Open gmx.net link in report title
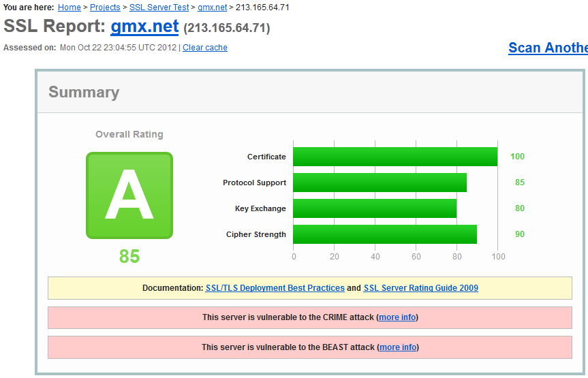588x378 pixels. pyautogui.click(x=144, y=27)
